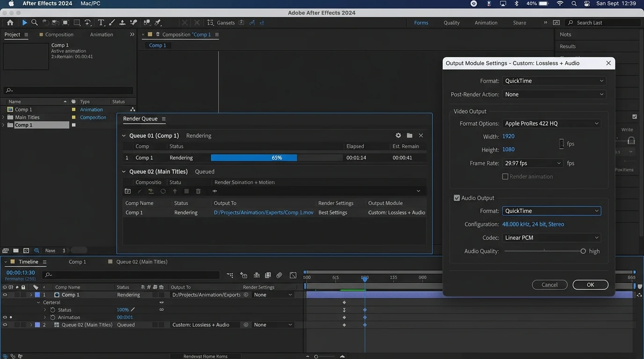Open the Frame Rate 29.97 fps dropdown
Viewport: 644px width, 359px height.
click(533, 163)
